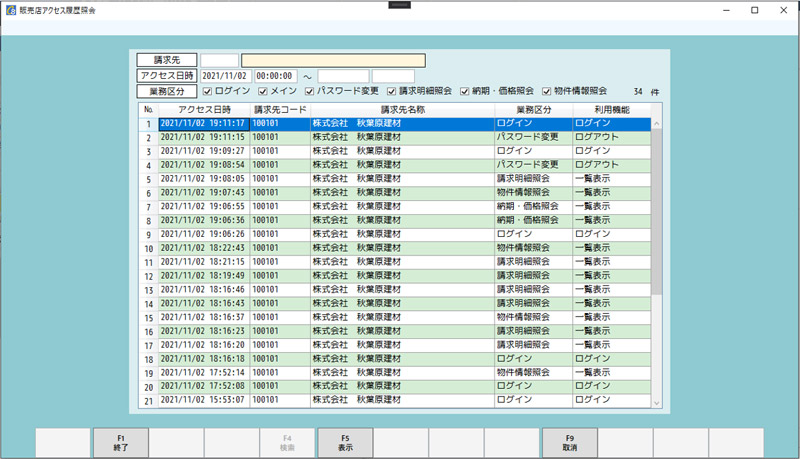Click the app icon in the title bar

click(x=11, y=10)
